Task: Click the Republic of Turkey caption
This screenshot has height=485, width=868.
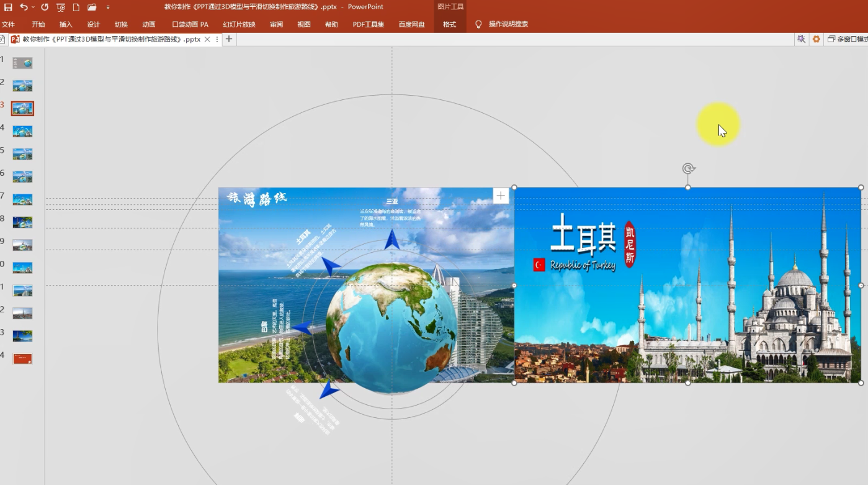Action: coord(583,266)
